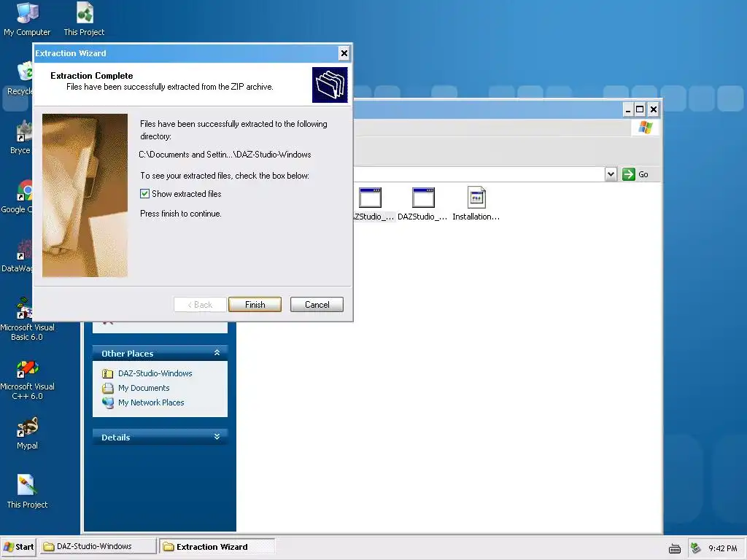The width and height of the screenshot is (747, 560).
Task: Click the extraction path text C:\Documents and Settin...
Action: 225,155
